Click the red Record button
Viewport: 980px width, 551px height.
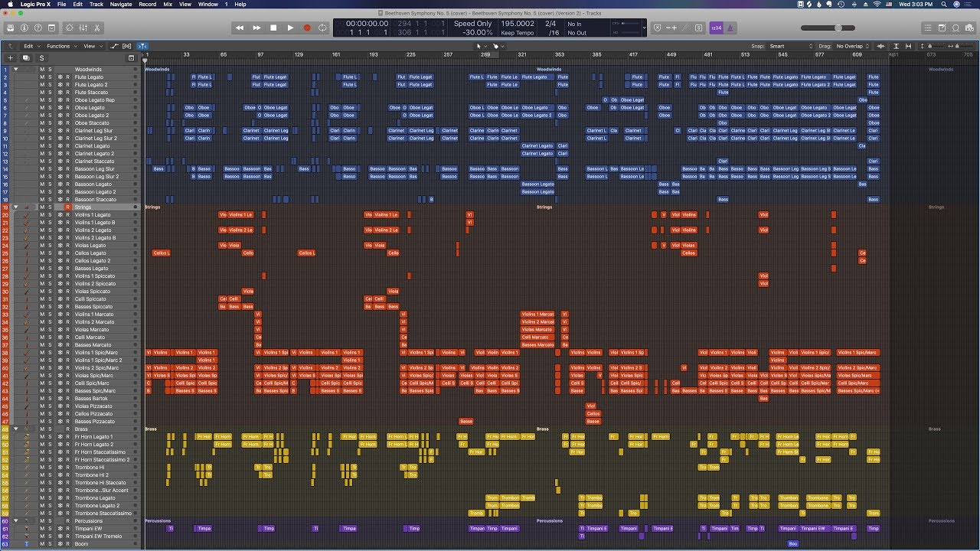tap(307, 28)
